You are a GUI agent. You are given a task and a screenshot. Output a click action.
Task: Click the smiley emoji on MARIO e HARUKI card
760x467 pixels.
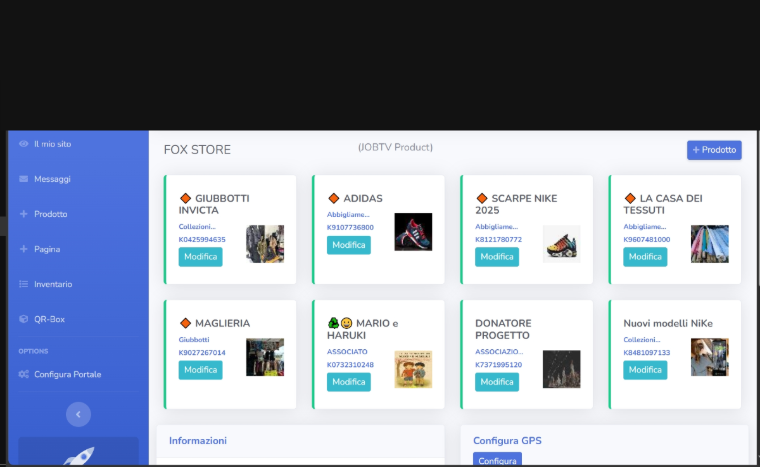click(346, 323)
